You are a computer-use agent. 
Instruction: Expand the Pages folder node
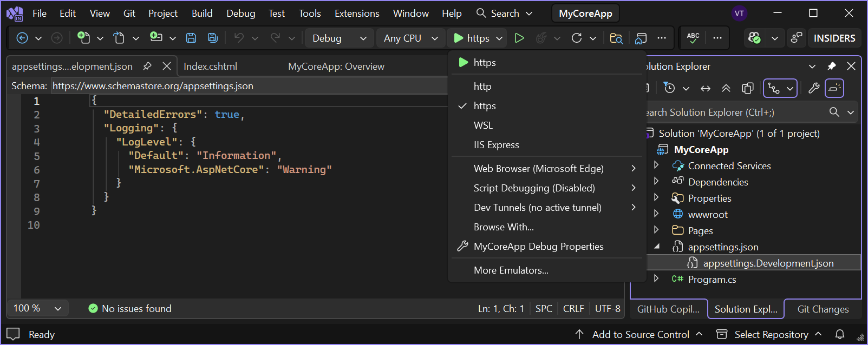point(656,230)
